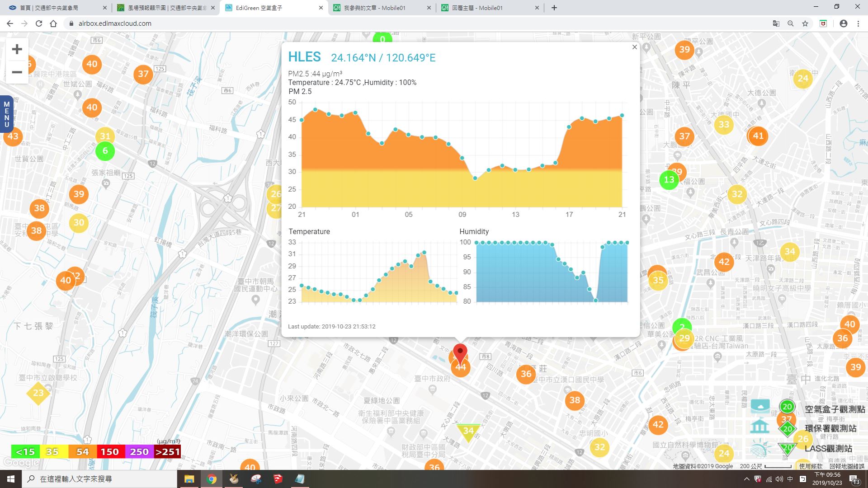Select the yellow station marker showing 35

(x=658, y=280)
